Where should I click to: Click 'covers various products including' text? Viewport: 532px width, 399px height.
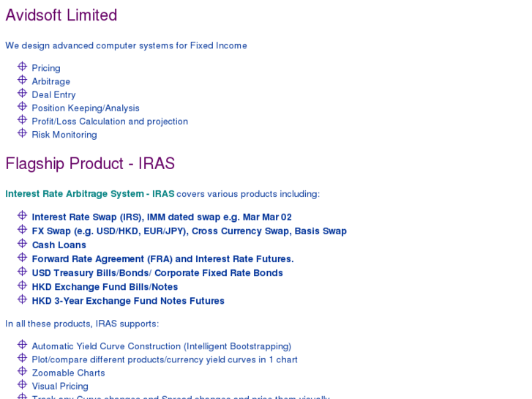tap(248, 194)
